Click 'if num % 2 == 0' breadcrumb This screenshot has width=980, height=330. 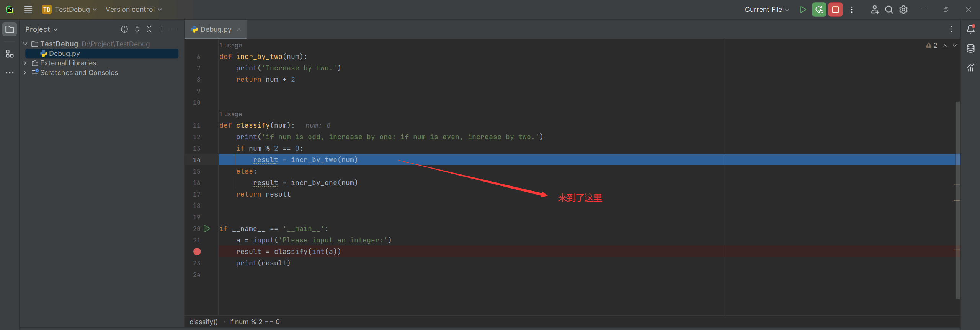pyautogui.click(x=255, y=322)
